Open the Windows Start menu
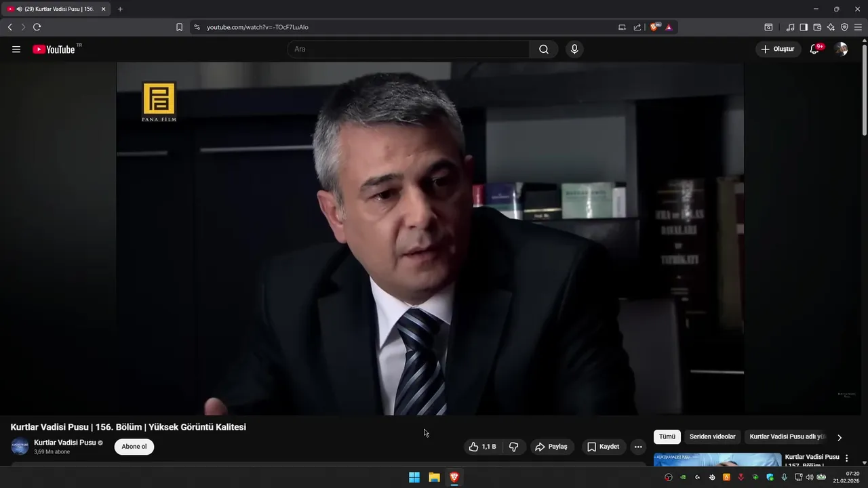Image resolution: width=868 pixels, height=488 pixels. [x=414, y=477]
